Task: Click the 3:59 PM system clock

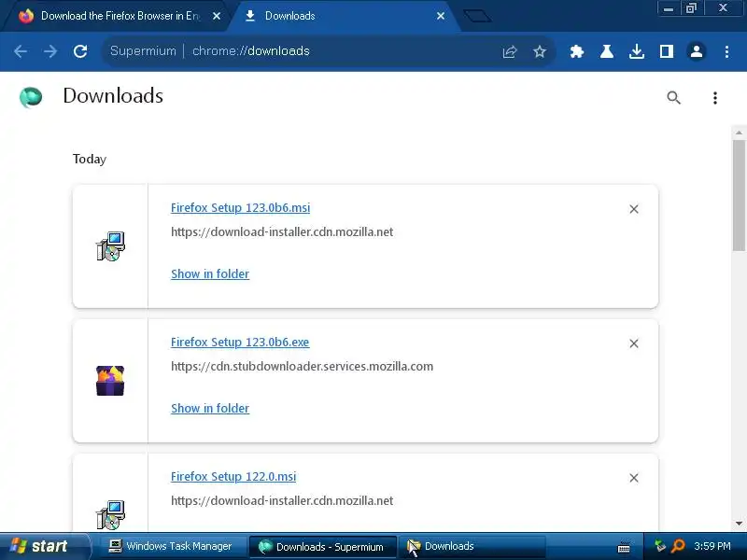Action: coord(712,546)
